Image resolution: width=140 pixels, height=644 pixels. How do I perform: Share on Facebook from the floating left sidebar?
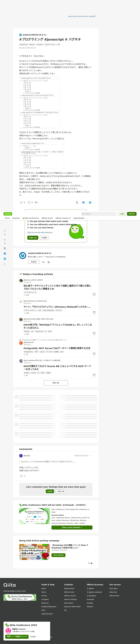pyautogui.click(x=5, y=254)
